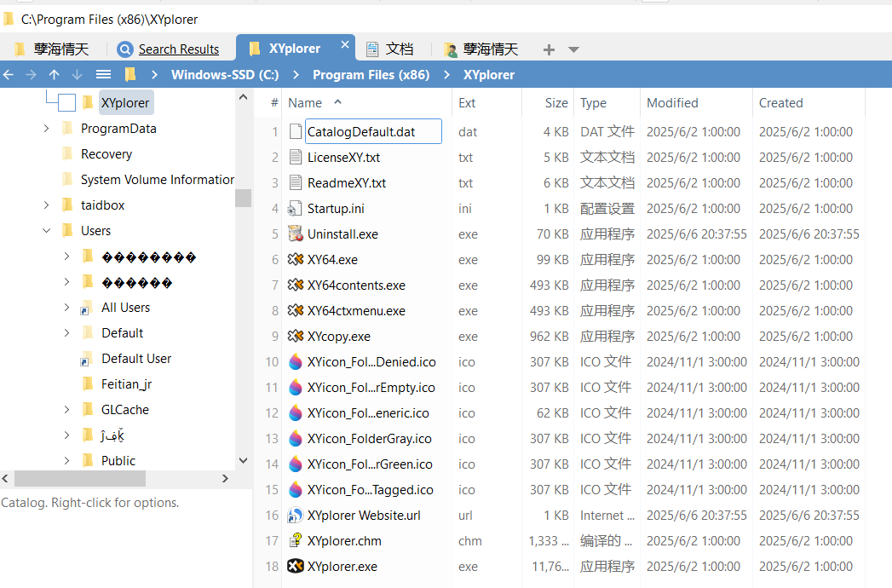The width and height of the screenshot is (892, 588).
Task: Expand the ProgramData tree folder
Action: tap(46, 129)
